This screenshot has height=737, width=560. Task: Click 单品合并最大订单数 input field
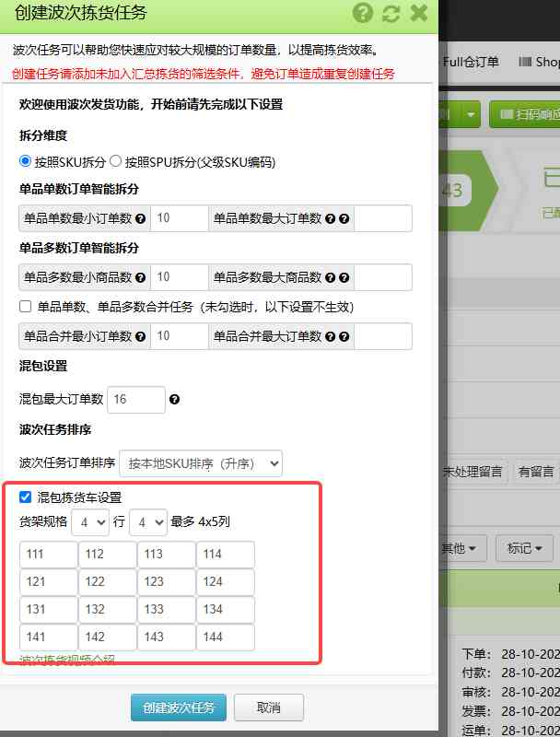click(x=383, y=336)
